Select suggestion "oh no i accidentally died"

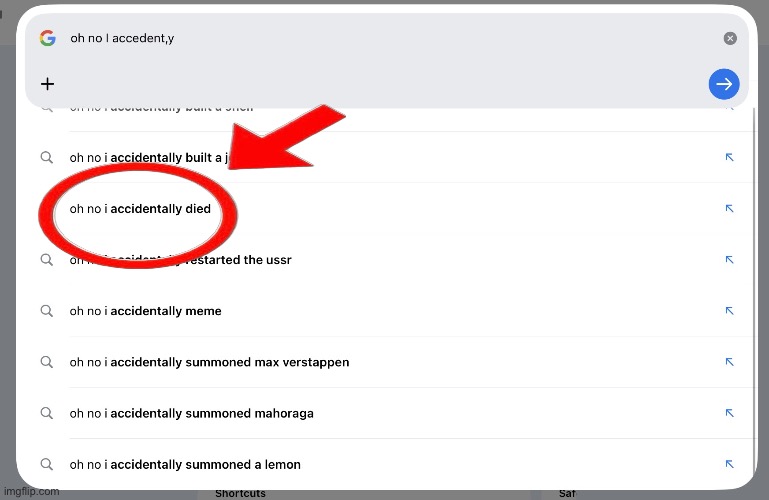140,209
